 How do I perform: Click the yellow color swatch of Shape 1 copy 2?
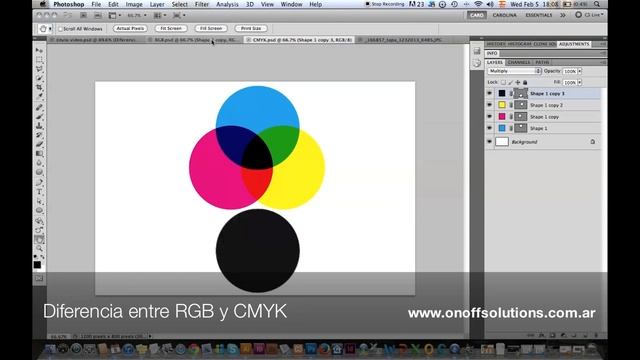[x=502, y=105]
